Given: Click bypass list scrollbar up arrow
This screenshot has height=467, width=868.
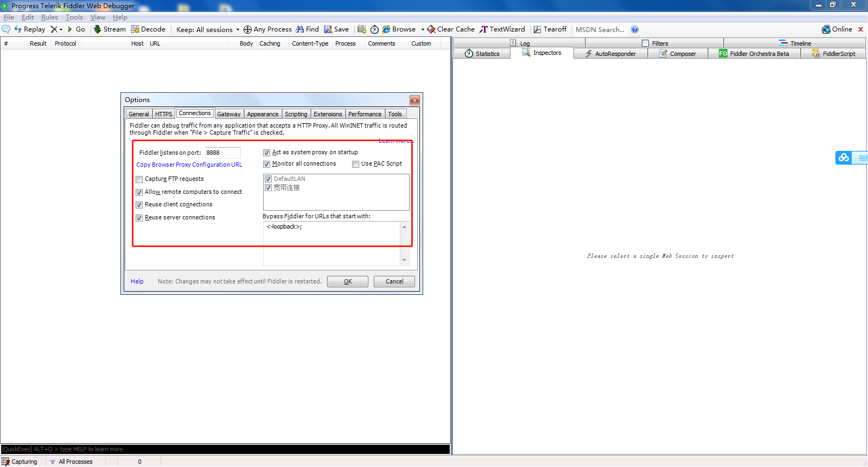Looking at the screenshot, I should click(404, 226).
